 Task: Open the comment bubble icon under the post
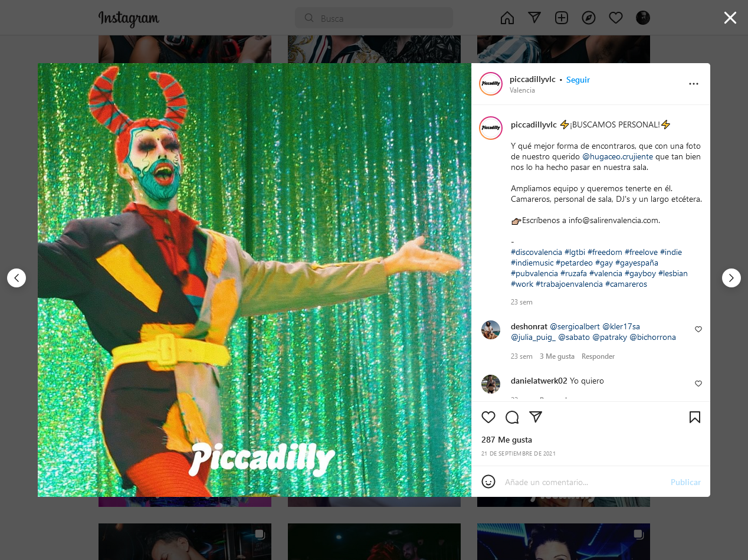coord(512,417)
